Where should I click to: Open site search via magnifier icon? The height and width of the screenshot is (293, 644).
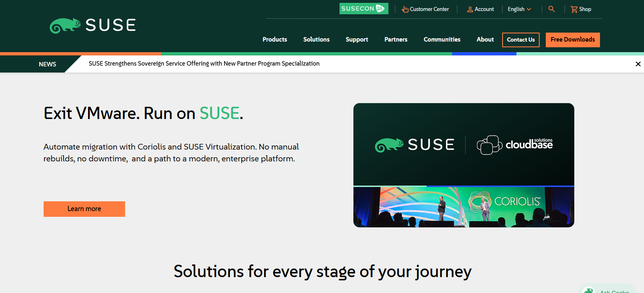click(x=551, y=9)
